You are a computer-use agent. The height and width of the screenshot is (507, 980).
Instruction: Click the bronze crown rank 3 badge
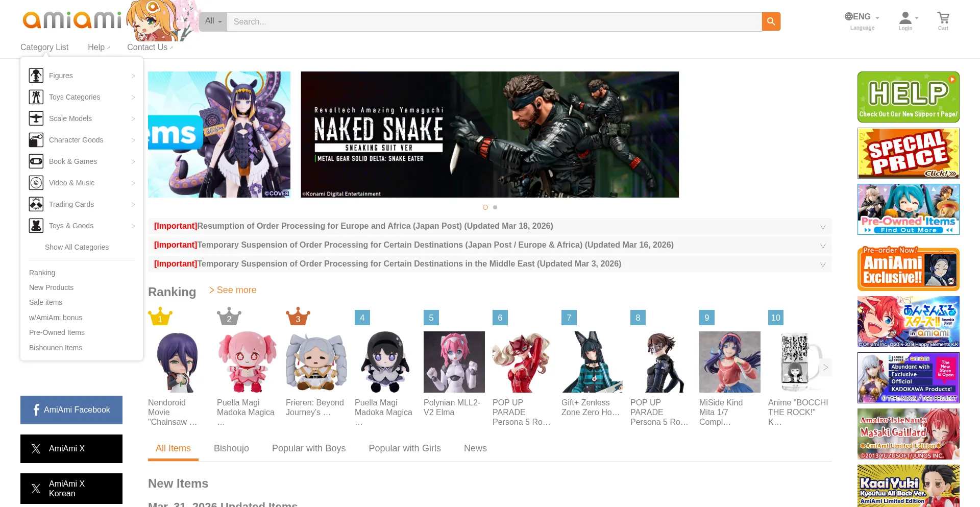coord(298,317)
